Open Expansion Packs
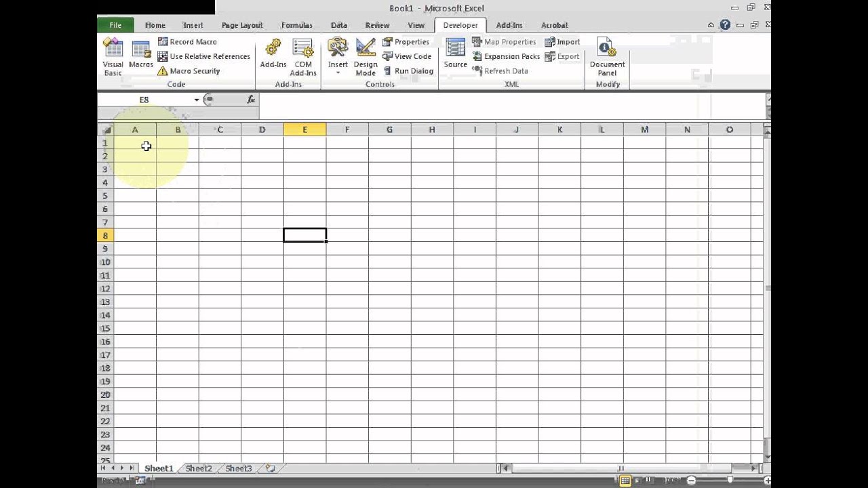Viewport: 868px width, 488px height. (x=506, y=56)
